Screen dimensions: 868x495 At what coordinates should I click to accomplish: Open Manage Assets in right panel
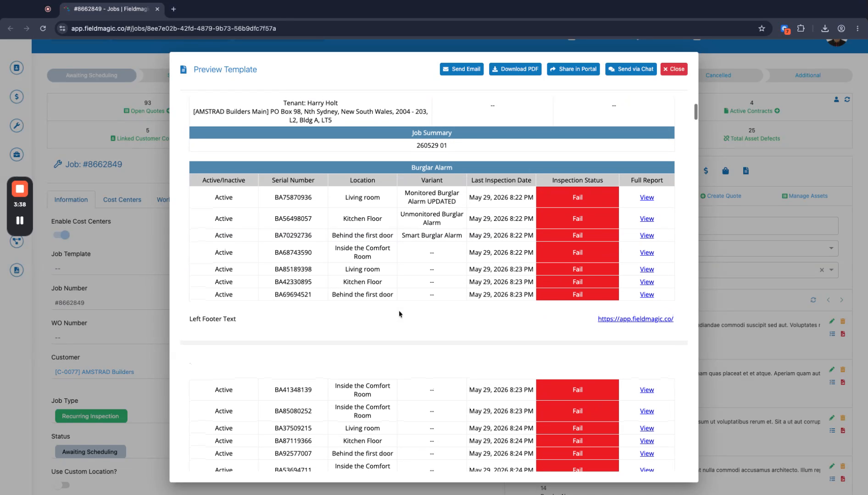tap(804, 196)
